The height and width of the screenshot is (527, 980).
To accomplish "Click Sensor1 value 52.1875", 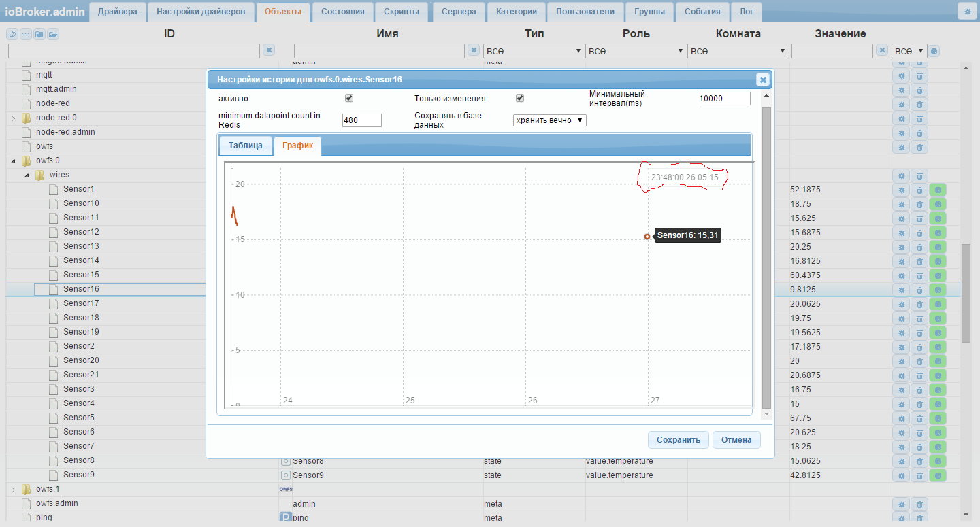I will 805,190.
